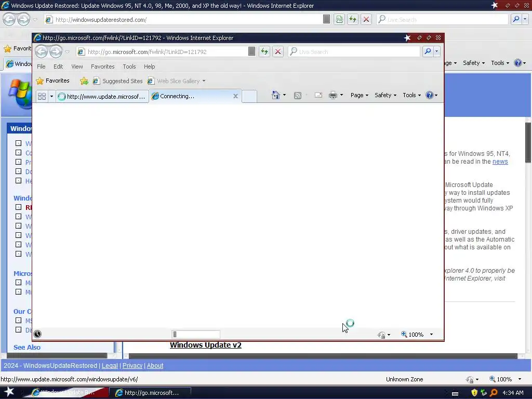Image resolution: width=532 pixels, height=399 pixels.
Task: Open zoom level dropdown in front status bar
Action: (431, 335)
